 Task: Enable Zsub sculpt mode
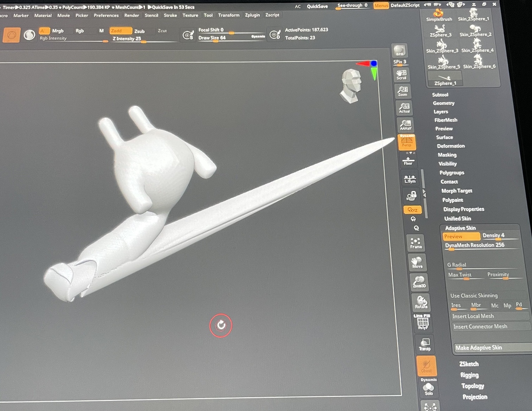coord(140,31)
